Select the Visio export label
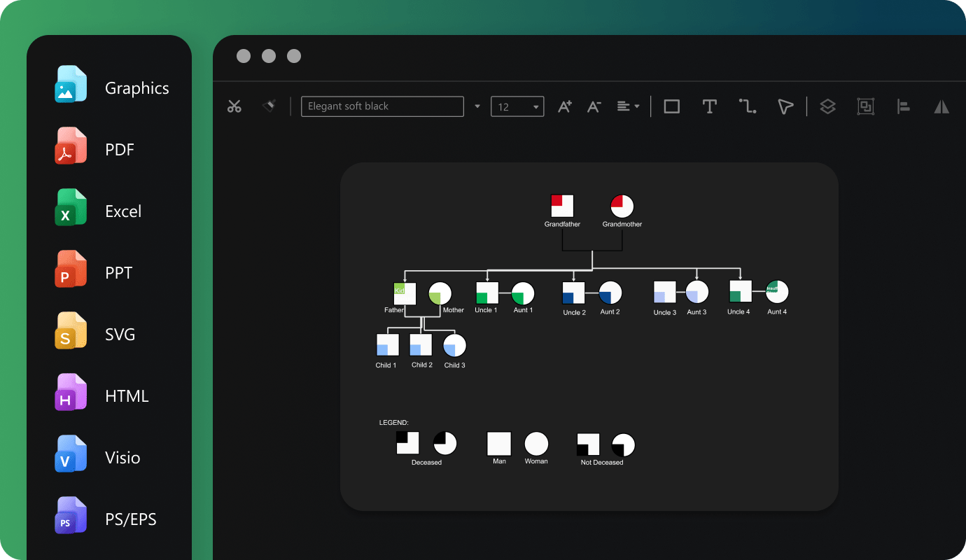This screenshot has width=966, height=560. click(122, 458)
